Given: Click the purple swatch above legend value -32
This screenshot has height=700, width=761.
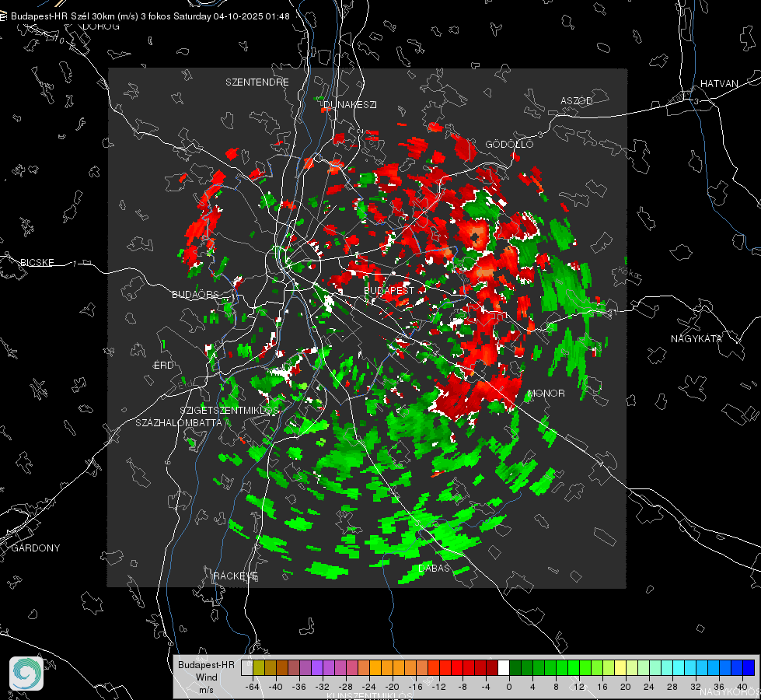Looking at the screenshot, I should 317,667.
